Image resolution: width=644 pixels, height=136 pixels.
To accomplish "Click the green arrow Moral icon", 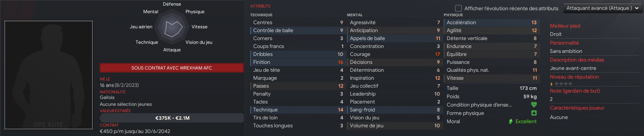I will [x=511, y=121].
